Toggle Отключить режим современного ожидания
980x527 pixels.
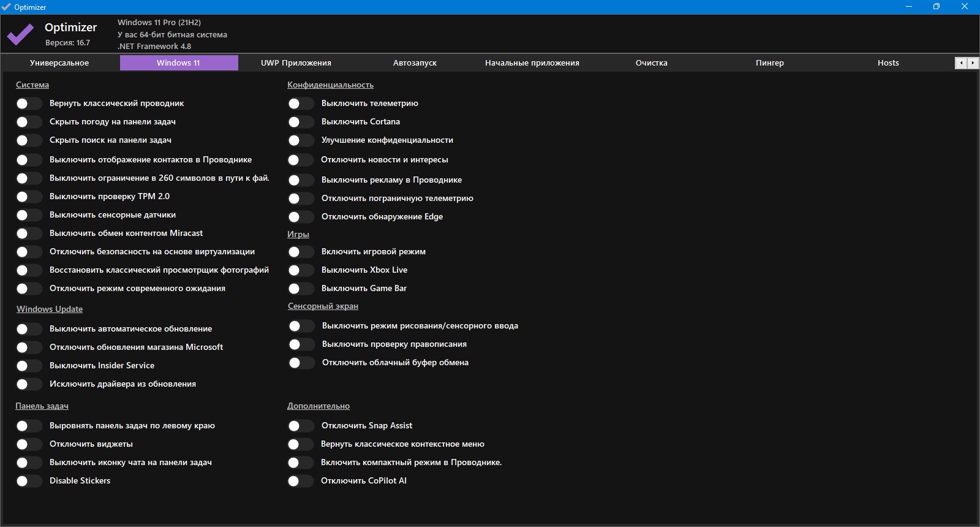click(29, 289)
